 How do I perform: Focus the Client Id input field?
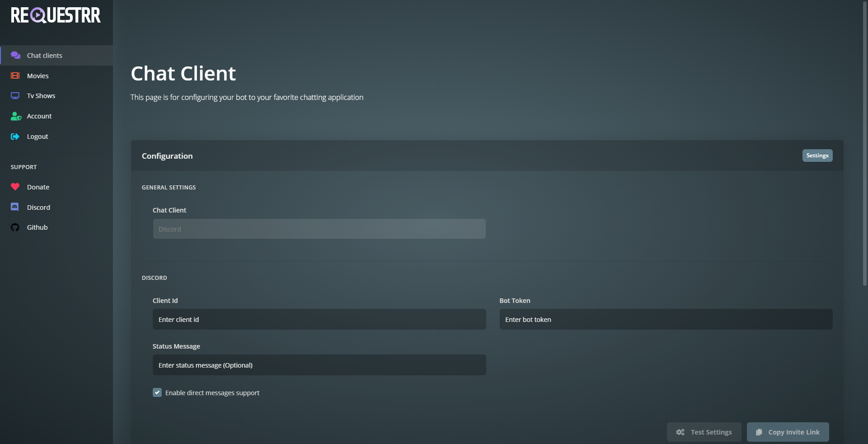tap(319, 319)
